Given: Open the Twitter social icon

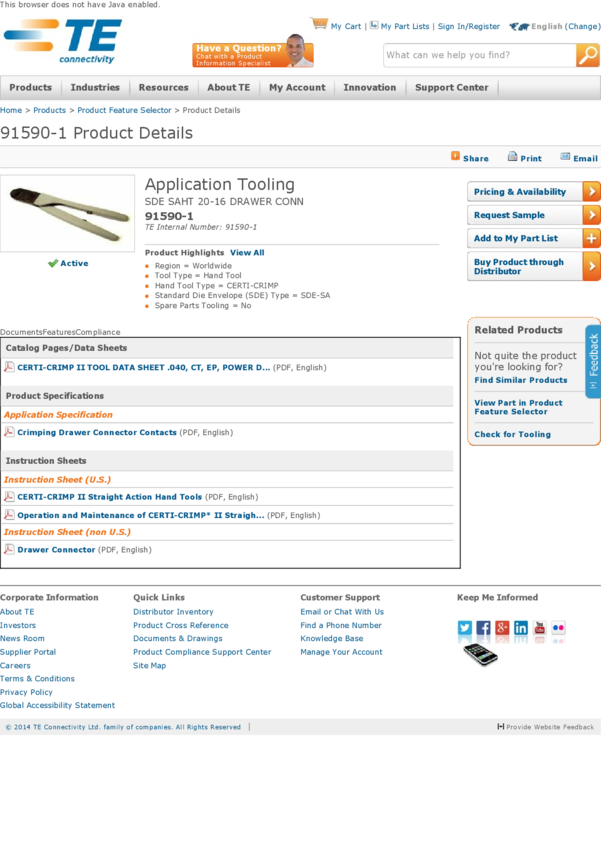Looking at the screenshot, I should (x=465, y=628).
